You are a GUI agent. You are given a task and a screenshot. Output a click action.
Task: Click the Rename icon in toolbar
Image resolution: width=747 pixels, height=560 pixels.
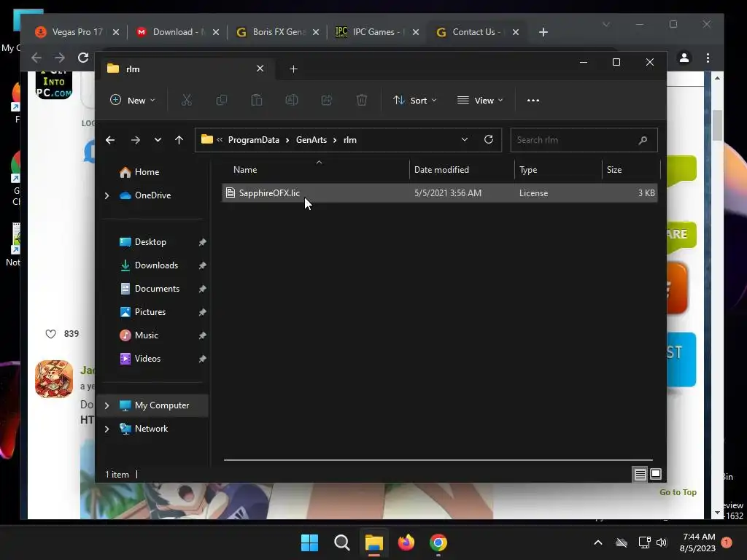coord(292,101)
